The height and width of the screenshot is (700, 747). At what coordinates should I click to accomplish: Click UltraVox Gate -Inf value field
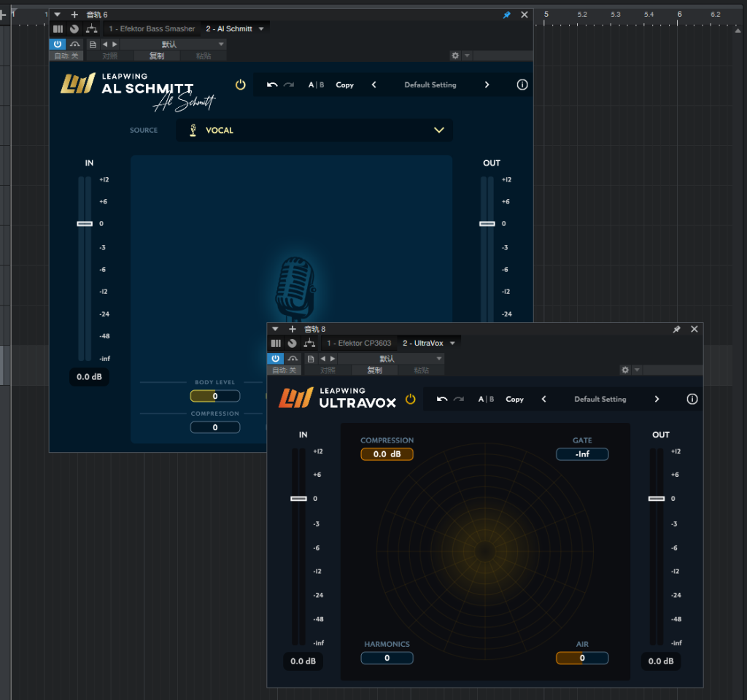[582, 454]
